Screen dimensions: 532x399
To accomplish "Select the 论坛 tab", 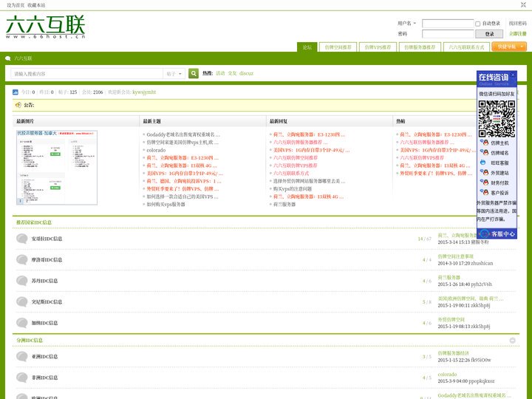I will pos(307,47).
